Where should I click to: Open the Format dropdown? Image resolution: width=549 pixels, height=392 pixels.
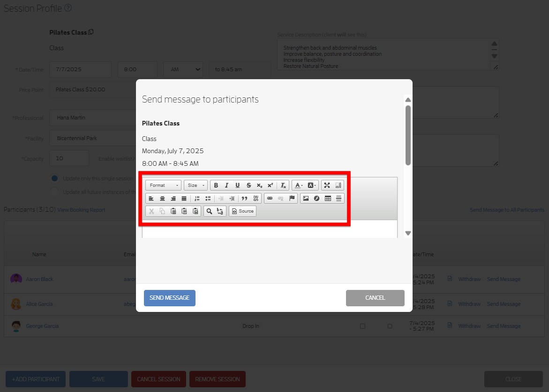tap(164, 185)
